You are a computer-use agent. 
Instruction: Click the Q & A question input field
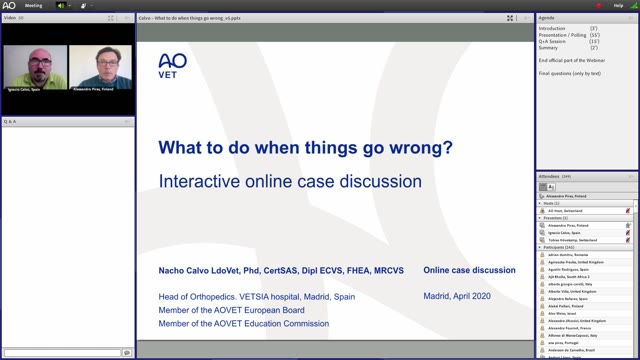pos(62,352)
